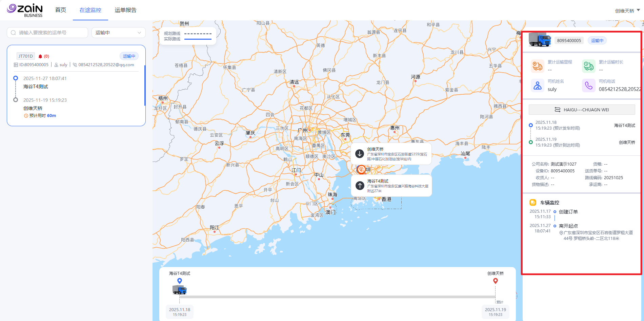Image resolution: width=644 pixels, height=321 pixels.
Task: Click the orange location marker on the map
Action: [361, 169]
